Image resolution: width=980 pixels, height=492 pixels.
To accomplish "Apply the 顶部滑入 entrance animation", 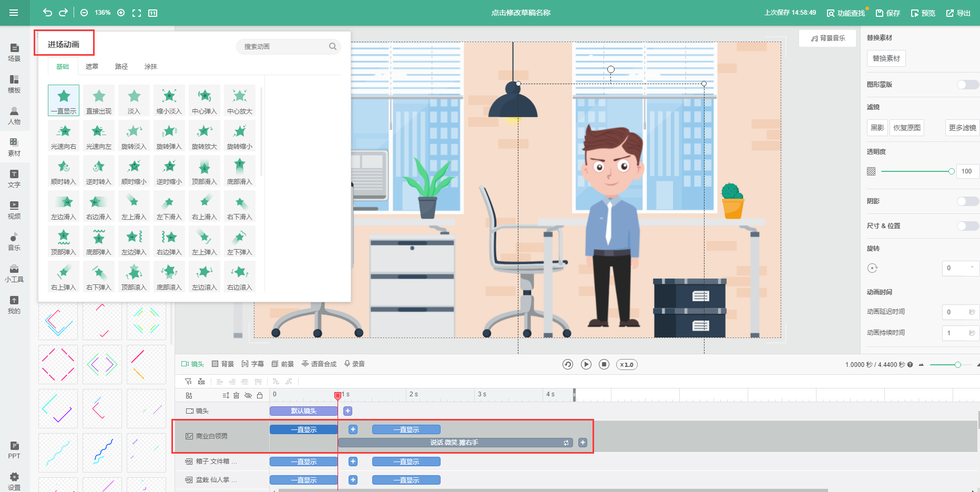I will coord(205,171).
